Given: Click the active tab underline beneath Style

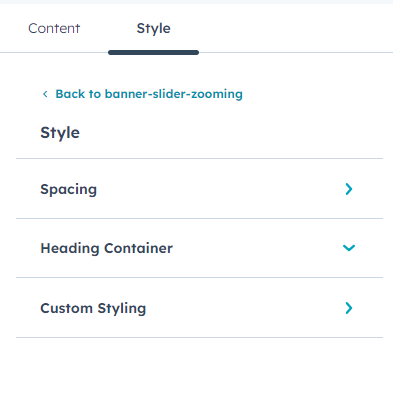Looking at the screenshot, I should point(153,52).
